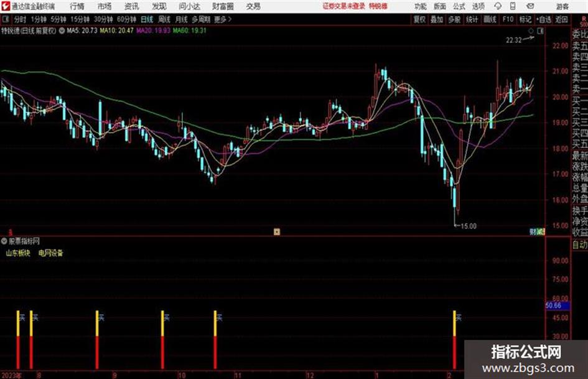
Task: Switch to the 15分钟 period tab
Action: point(80,19)
